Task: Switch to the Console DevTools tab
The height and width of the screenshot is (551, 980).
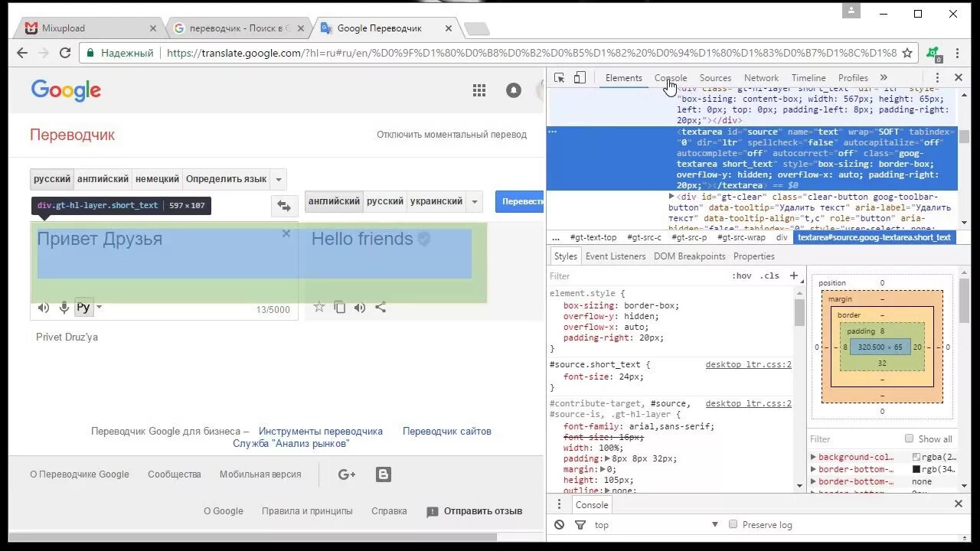Action: pyautogui.click(x=671, y=77)
